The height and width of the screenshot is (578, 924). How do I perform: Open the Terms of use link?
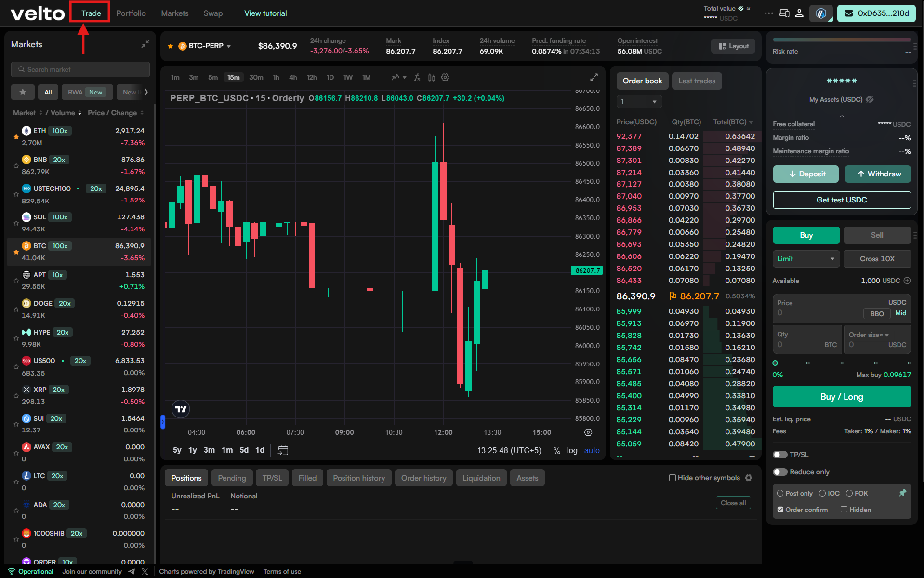click(x=282, y=571)
